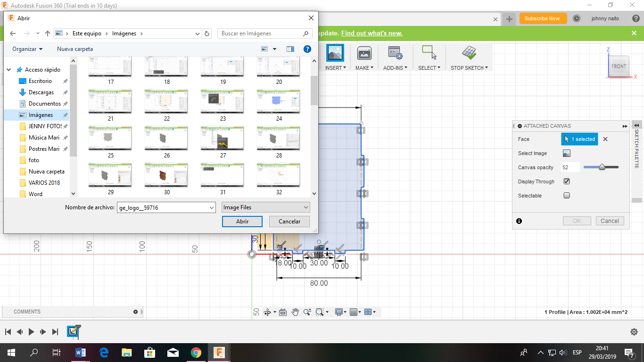Open timeline settings gear icon
644x362 pixels.
coord(634,332)
